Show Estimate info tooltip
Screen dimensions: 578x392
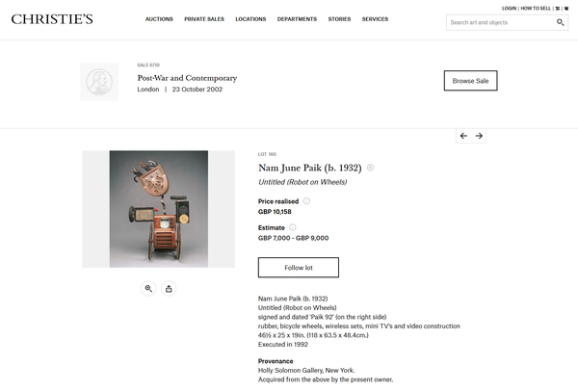tap(294, 227)
